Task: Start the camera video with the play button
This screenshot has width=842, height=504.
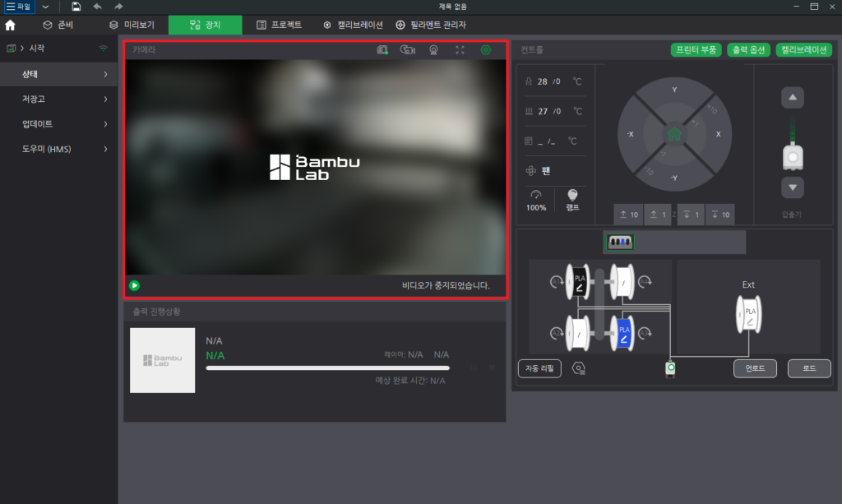Action: click(x=134, y=285)
